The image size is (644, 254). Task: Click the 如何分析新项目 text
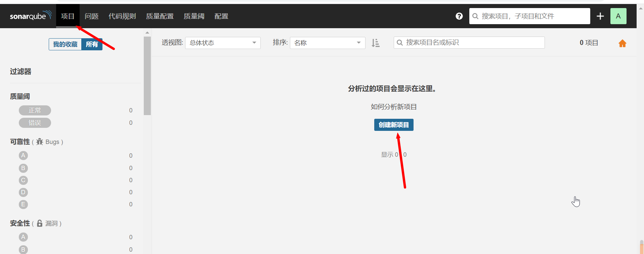pos(394,107)
